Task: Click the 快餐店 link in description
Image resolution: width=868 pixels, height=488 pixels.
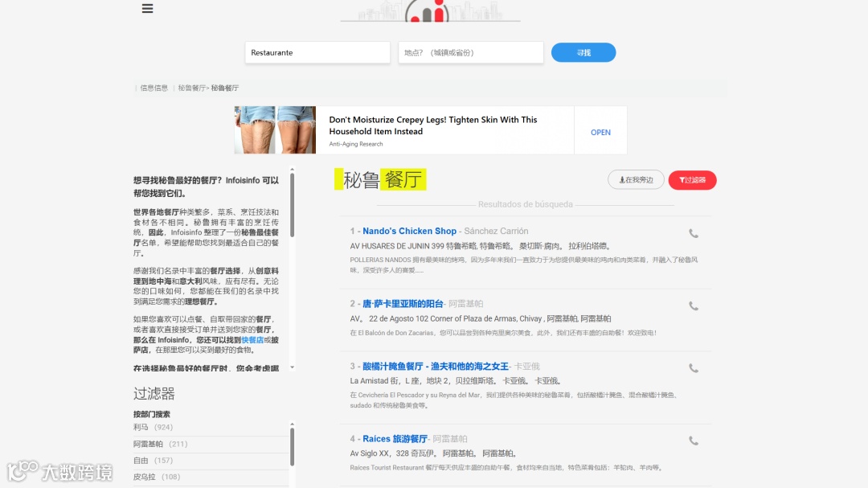Action: 252,340
